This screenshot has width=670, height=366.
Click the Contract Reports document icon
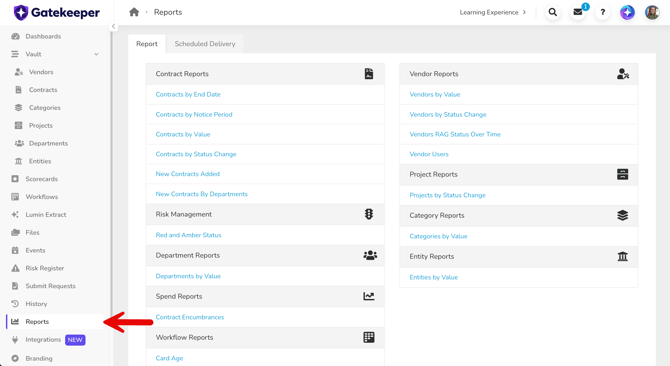point(369,74)
